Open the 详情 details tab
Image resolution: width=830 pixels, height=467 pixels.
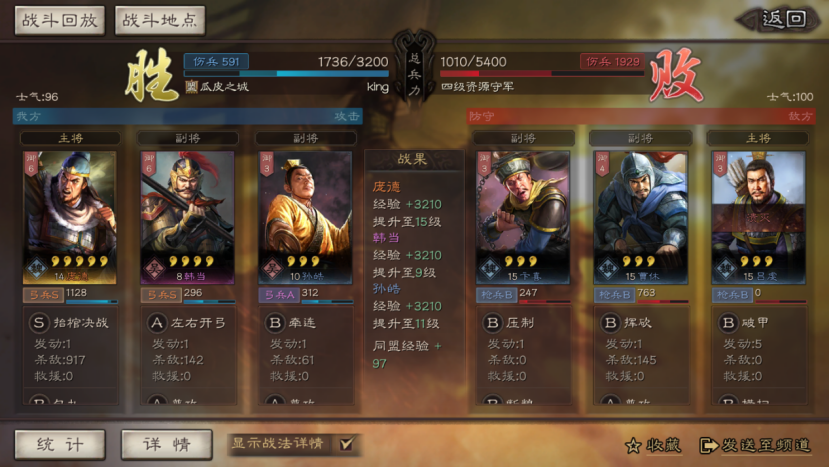coord(167,444)
